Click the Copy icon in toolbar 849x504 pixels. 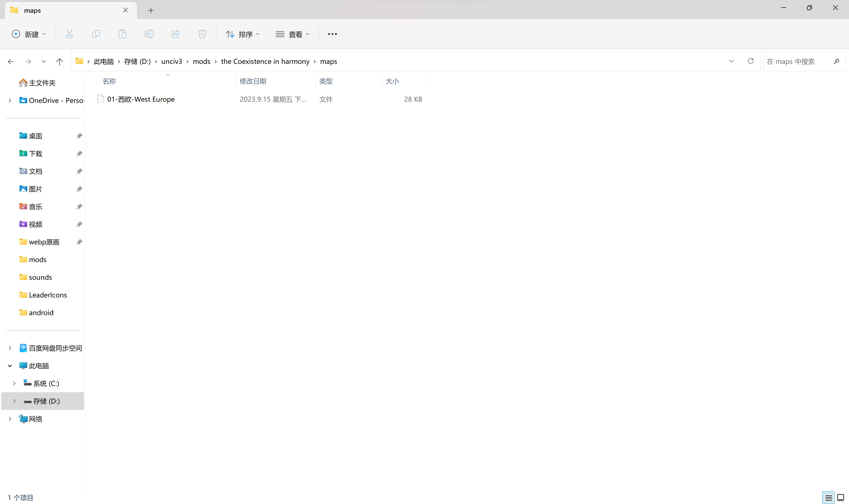point(96,34)
